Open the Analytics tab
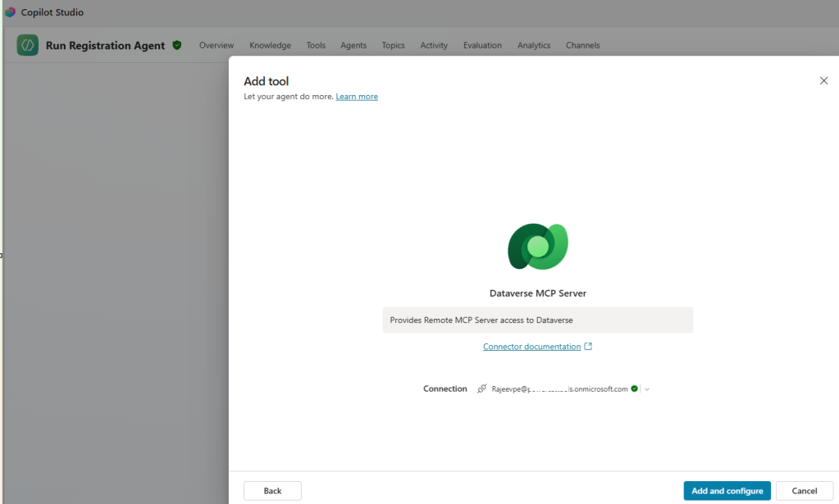This screenshot has width=839, height=504. 534,46
